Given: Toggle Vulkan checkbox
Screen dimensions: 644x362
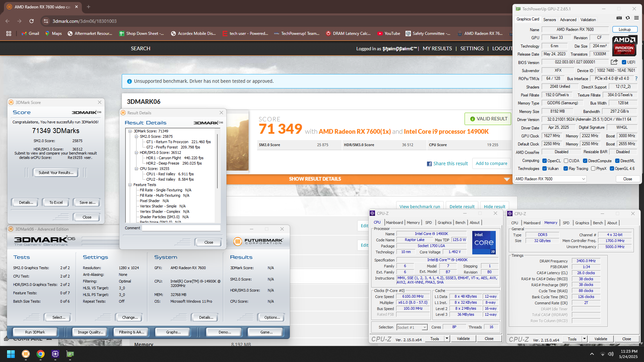Looking at the screenshot, I should coord(545,169).
